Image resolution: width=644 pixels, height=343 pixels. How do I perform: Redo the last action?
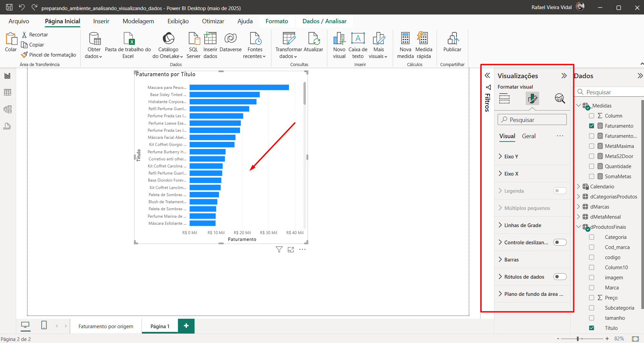(x=34, y=7)
